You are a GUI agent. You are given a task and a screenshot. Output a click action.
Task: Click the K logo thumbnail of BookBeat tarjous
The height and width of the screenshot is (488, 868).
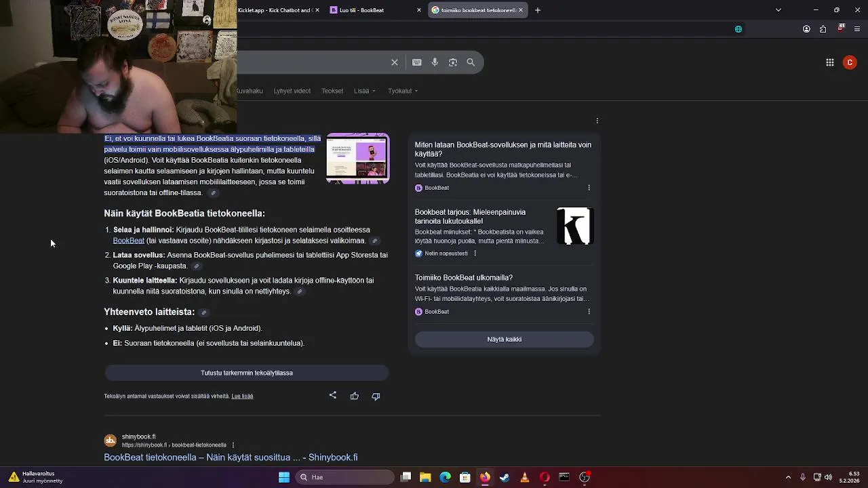(575, 226)
